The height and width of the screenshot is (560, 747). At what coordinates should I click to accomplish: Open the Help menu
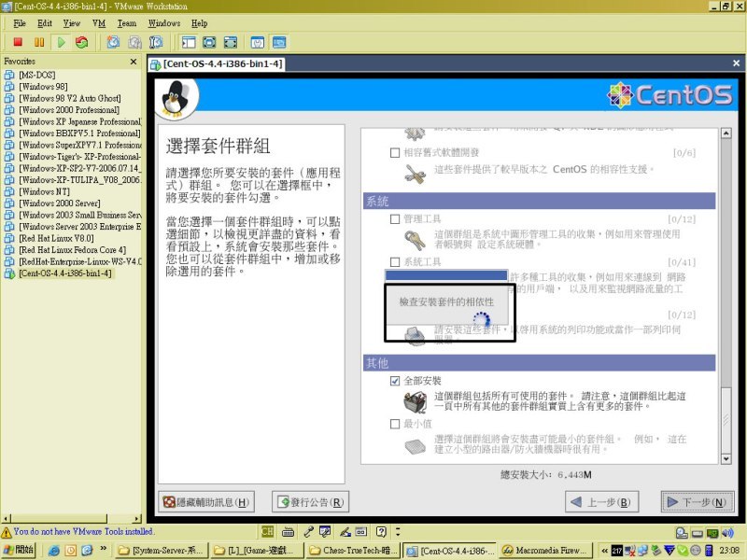(199, 22)
